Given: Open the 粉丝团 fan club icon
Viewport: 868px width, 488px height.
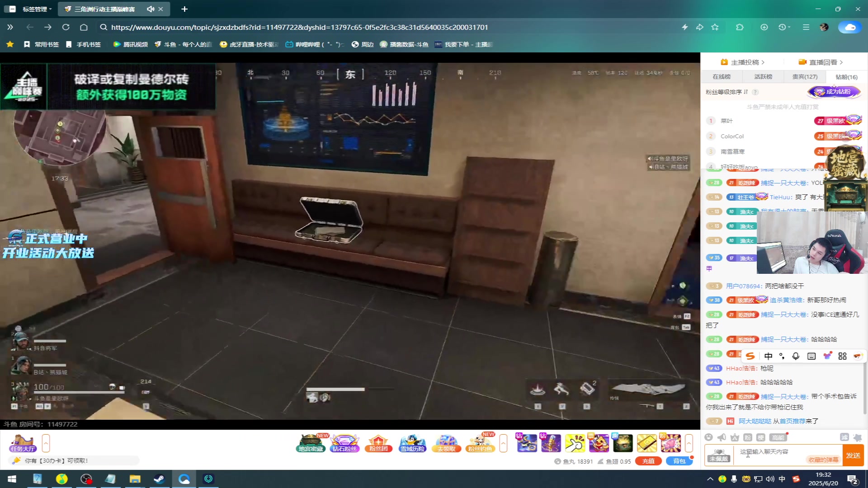Looking at the screenshot, I should click(378, 443).
